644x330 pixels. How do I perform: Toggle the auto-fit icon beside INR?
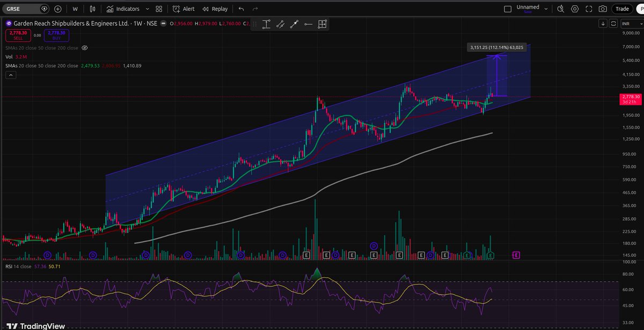613,24
